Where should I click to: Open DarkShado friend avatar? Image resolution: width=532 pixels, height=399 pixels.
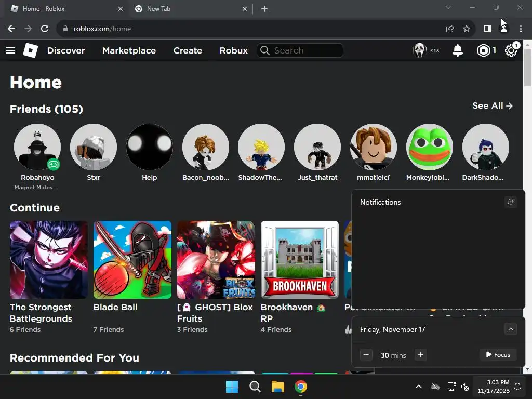(x=486, y=147)
